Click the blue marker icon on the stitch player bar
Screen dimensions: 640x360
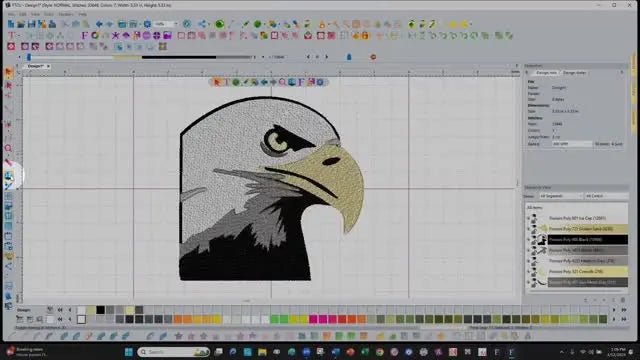coord(349,57)
